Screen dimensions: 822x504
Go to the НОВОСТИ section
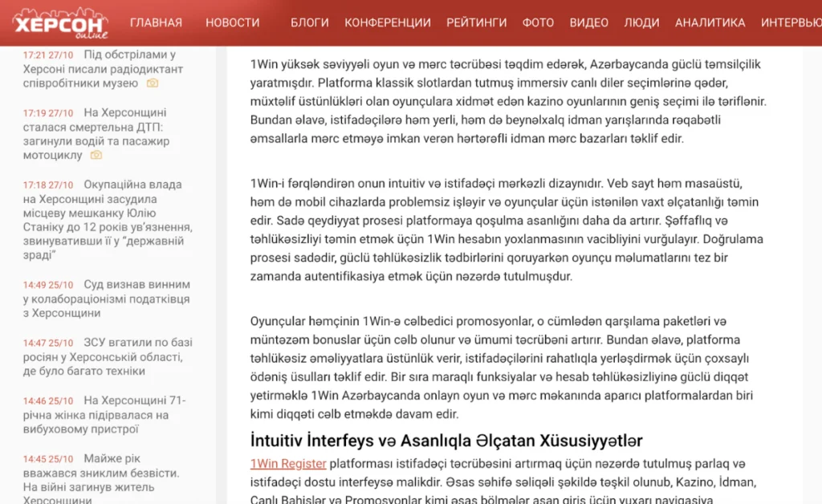pyautogui.click(x=232, y=22)
